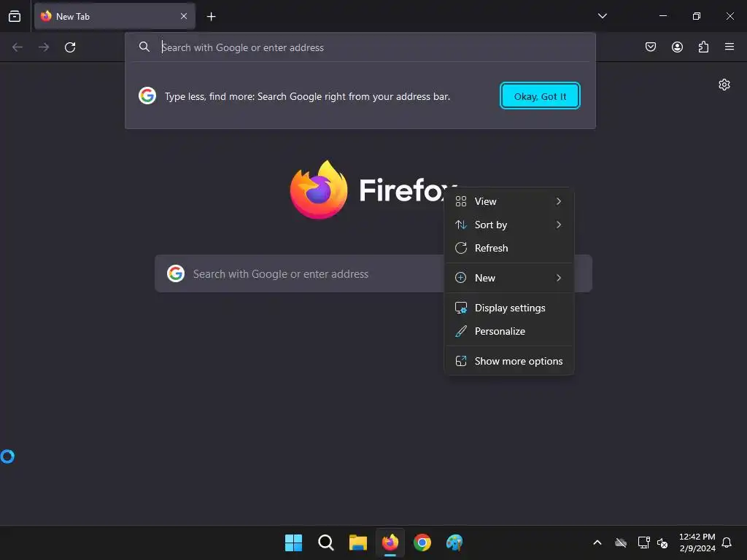The image size is (747, 560).
Task: Open the View submenu in the context menu
Action: click(508, 201)
